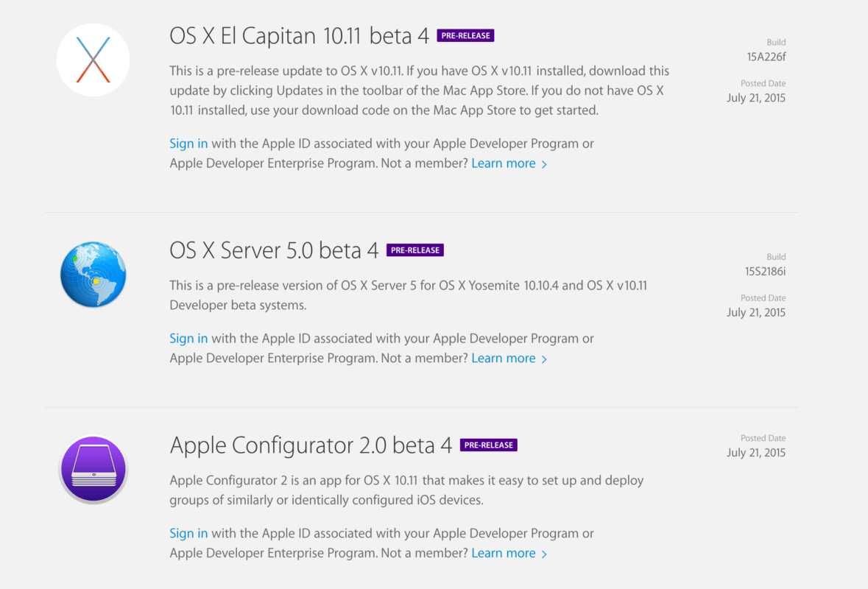Open Learn more link for Apple Configurator
This screenshot has width=868, height=589.
tap(504, 553)
